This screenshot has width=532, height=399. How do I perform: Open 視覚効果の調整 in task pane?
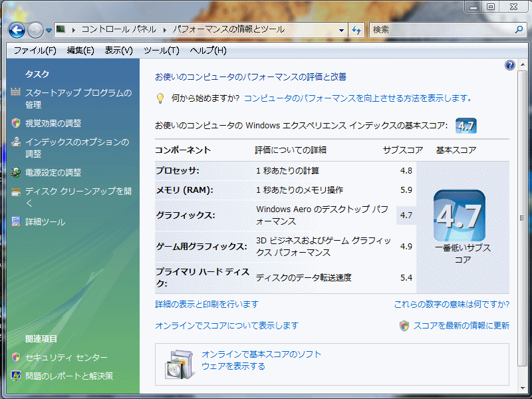[53, 123]
